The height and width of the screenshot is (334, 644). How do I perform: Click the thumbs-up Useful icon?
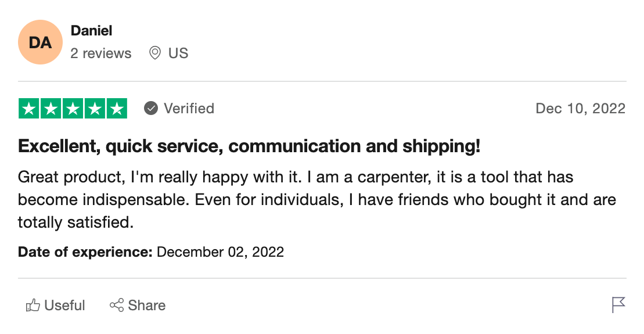point(33,305)
